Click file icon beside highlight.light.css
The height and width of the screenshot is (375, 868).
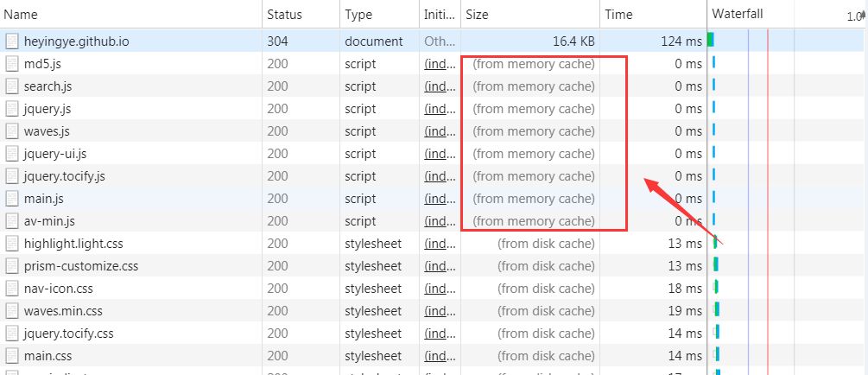[12, 244]
